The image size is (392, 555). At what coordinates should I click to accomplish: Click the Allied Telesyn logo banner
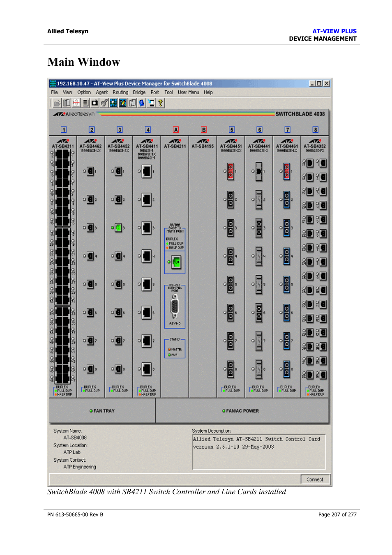[74, 114]
